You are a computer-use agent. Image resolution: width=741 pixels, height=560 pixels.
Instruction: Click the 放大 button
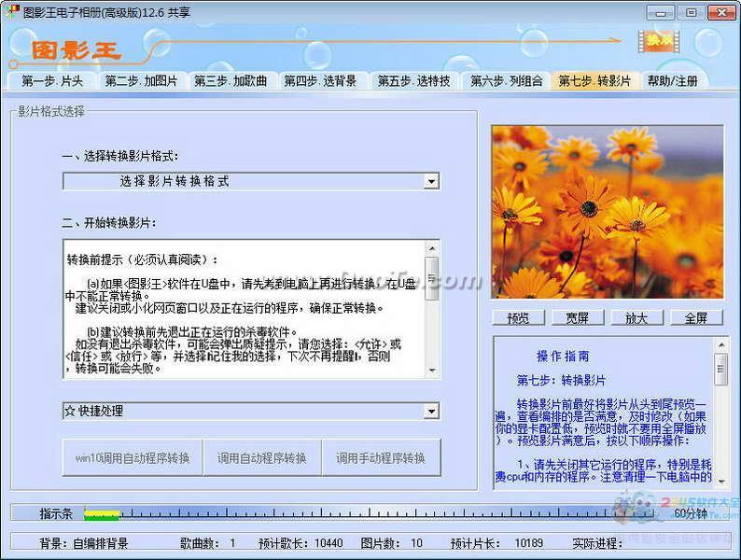[637, 318]
